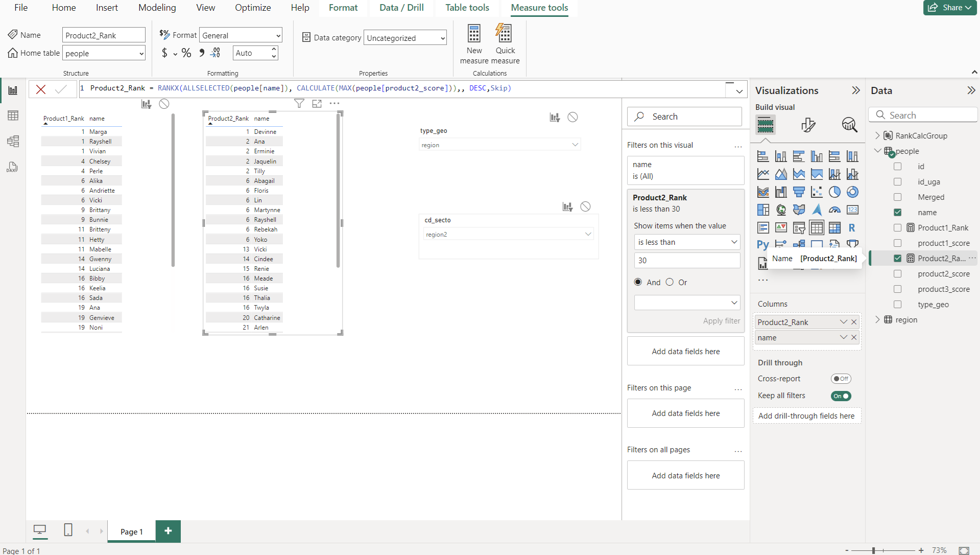Image resolution: width=980 pixels, height=555 pixels.
Task: Open the Format dropdown set to General
Action: click(241, 35)
